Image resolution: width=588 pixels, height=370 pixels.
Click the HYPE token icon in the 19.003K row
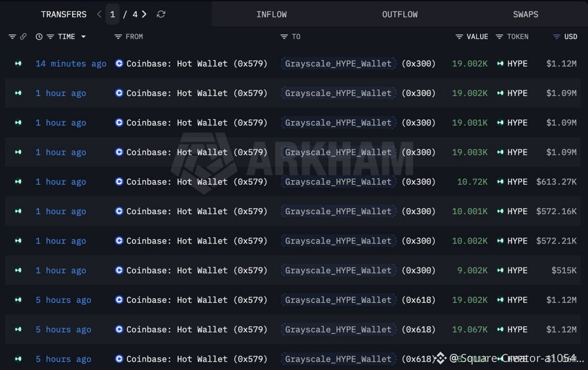click(500, 152)
